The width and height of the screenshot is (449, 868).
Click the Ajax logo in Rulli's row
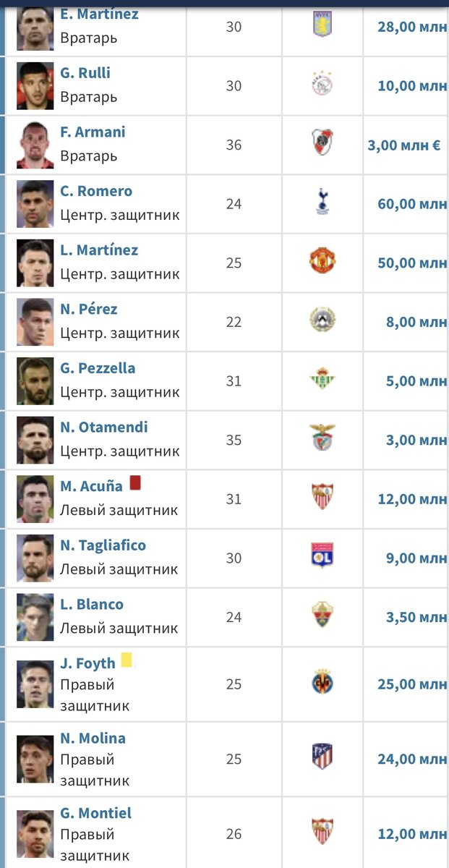point(322,85)
